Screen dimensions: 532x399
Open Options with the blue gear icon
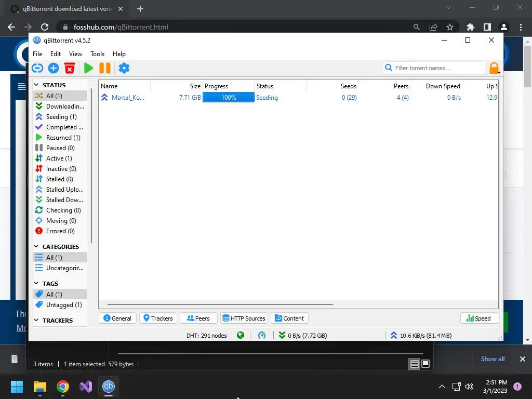124,68
